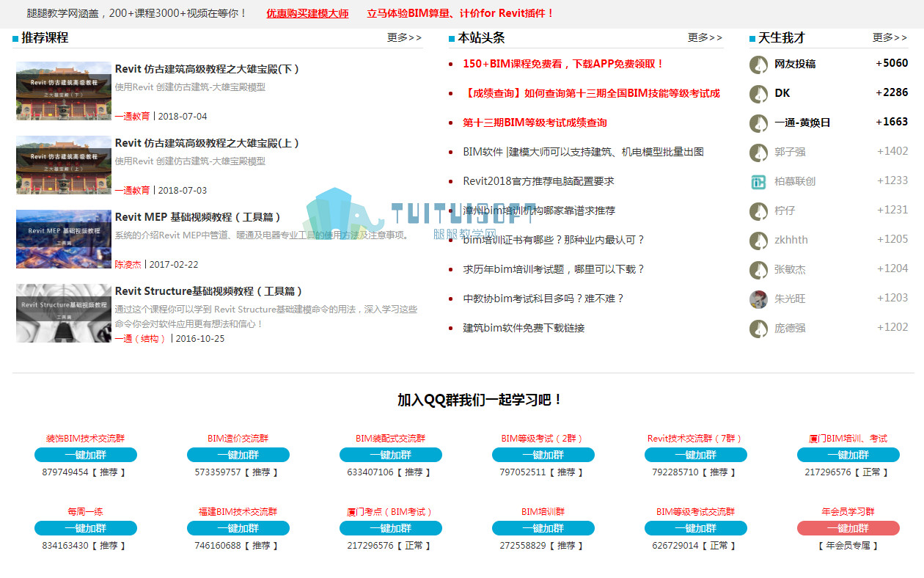Viewport: 924px width, 578px height.
Task: Join BIM等级考试(2群) via 一键加群
Action: point(543,455)
